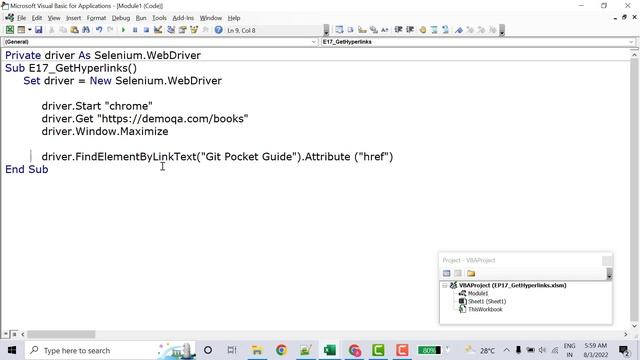Open the View menu
The width and height of the screenshot is (640, 360).
pyautogui.click(x=54, y=18)
